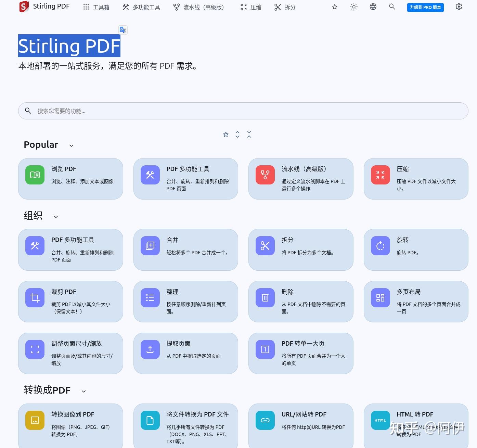Screen dimensions: 477x448
Task: Open the 旋转 card title
Action: [x=403, y=240]
